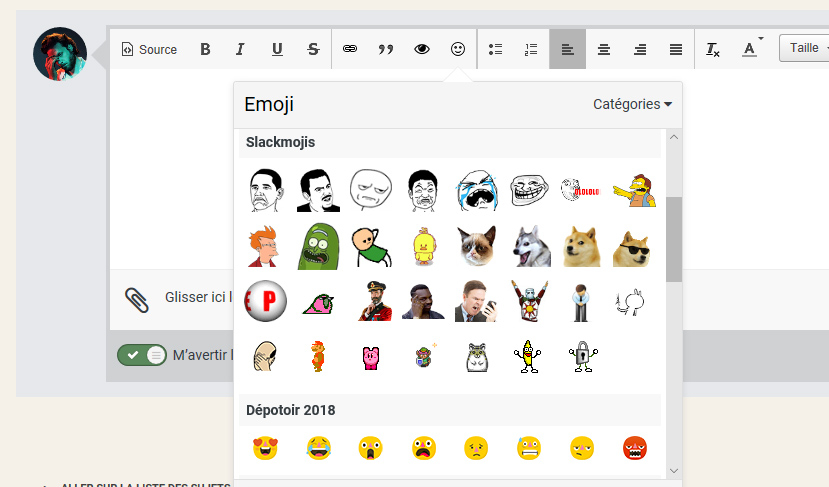The width and height of the screenshot is (829, 487).
Task: Insert the Yao Ming face emoji
Action: [423, 190]
